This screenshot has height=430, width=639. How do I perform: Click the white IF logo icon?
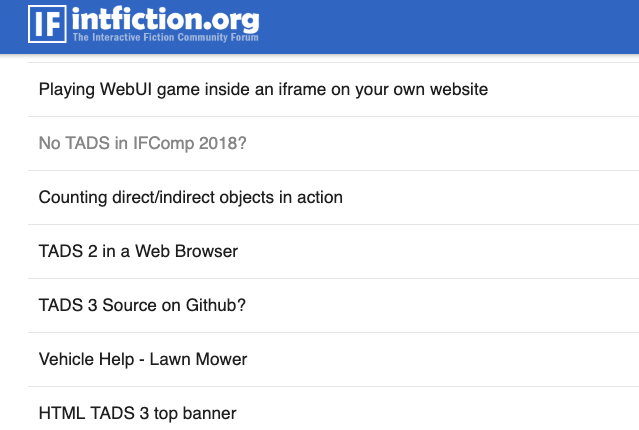(46, 23)
